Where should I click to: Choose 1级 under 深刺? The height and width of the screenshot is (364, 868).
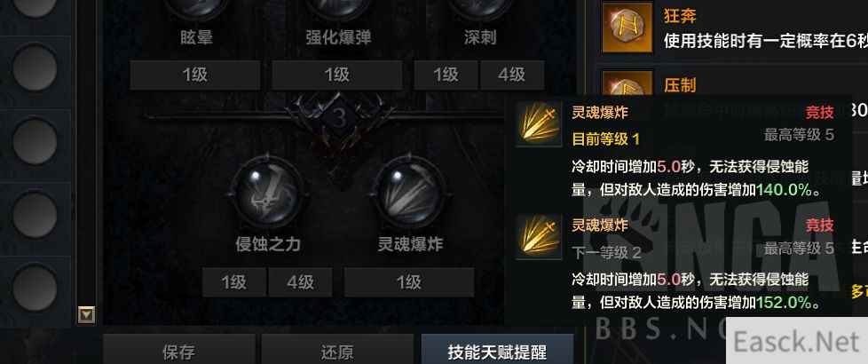click(446, 75)
